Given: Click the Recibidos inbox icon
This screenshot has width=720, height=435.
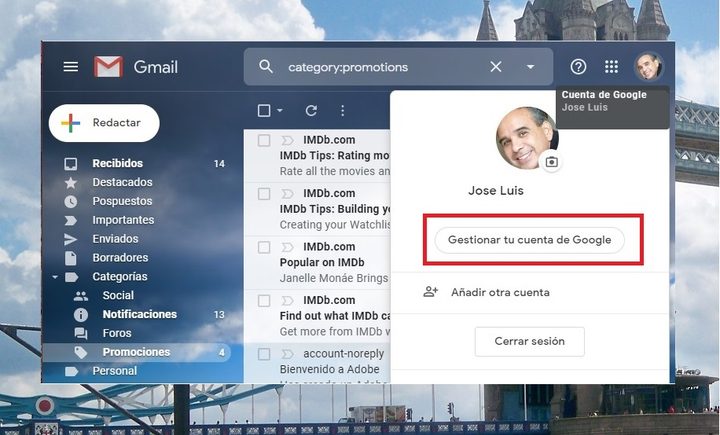Looking at the screenshot, I should coord(71,164).
